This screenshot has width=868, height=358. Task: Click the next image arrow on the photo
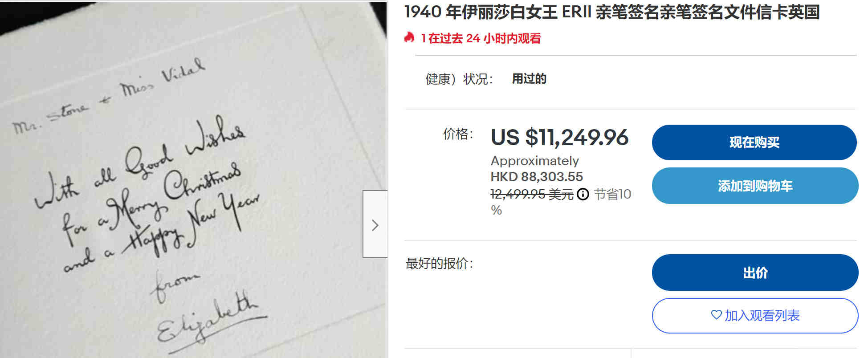[x=375, y=224]
